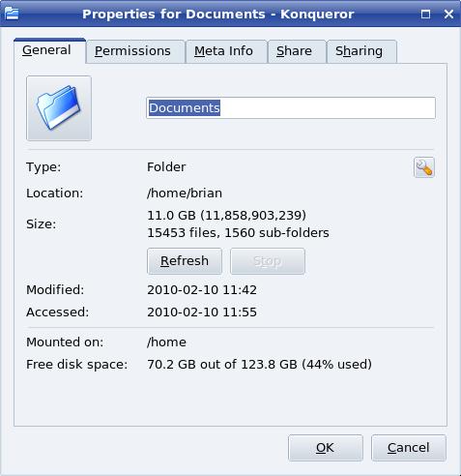
Task: Open the window menu icon in title bar
Action: [12, 14]
